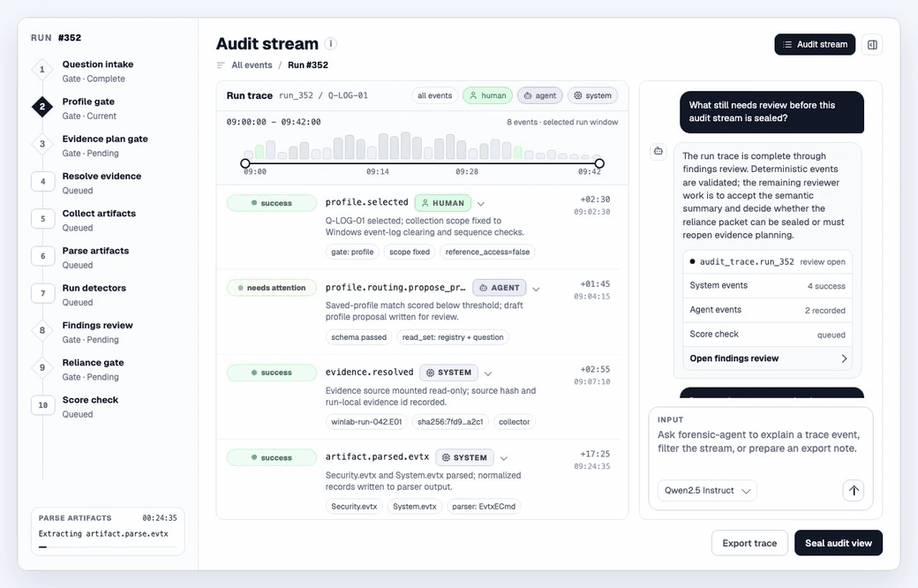Click the winlab-run-042.E01 tag
The width and height of the screenshot is (918, 588).
click(x=366, y=422)
